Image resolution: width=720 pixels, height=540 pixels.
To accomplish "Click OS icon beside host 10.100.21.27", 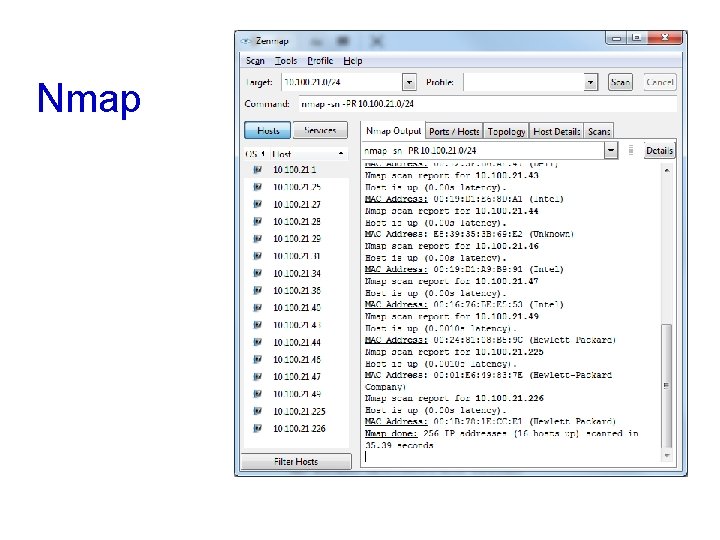I will click(258, 204).
